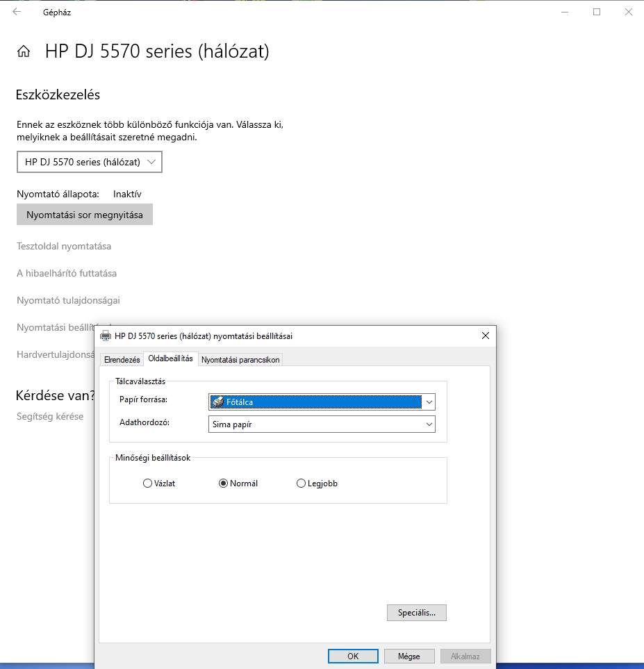Image resolution: width=644 pixels, height=669 pixels.
Task: Click the Főtálca tray icon in dropdown
Action: click(218, 402)
